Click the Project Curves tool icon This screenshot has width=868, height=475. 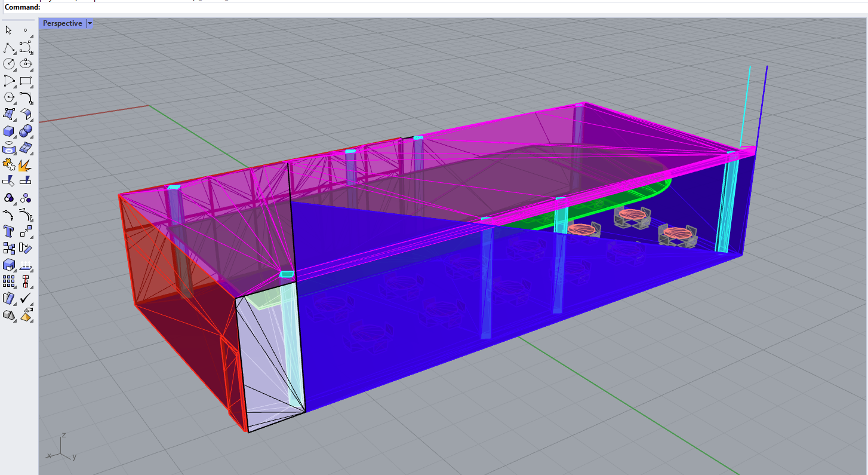[x=9, y=147]
